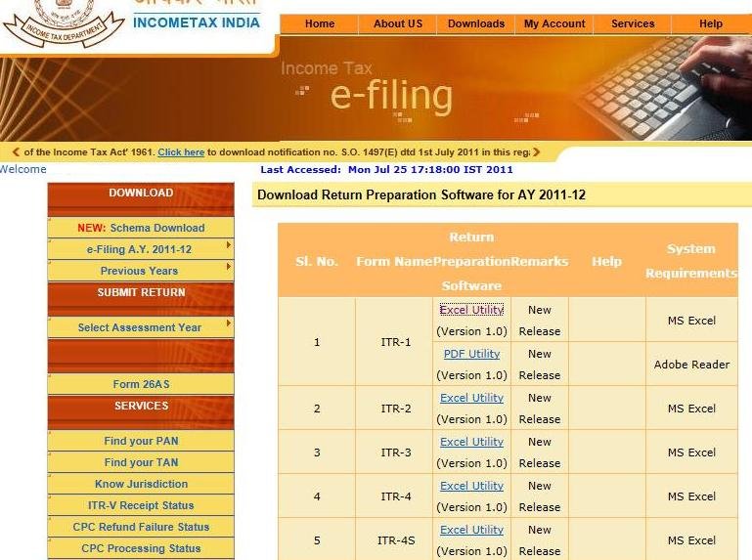This screenshot has width=752, height=560.
Task: Click the Income Tax Department logo
Action: point(63,23)
